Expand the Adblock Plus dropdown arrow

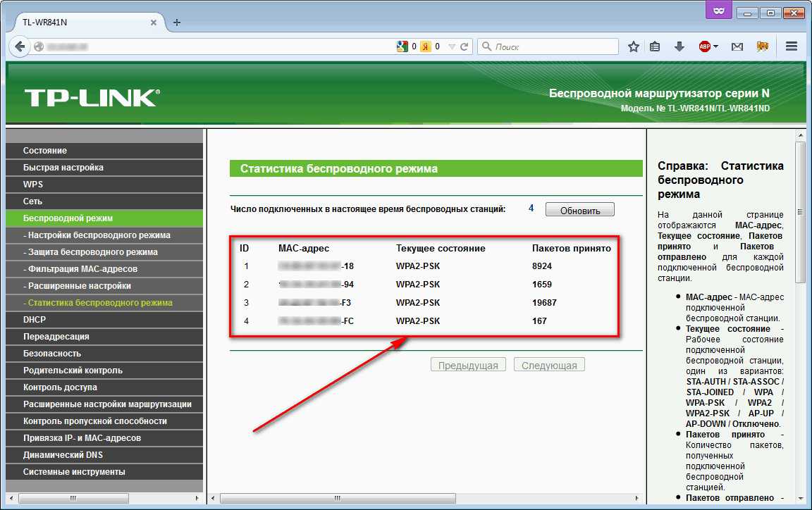pyautogui.click(x=716, y=46)
